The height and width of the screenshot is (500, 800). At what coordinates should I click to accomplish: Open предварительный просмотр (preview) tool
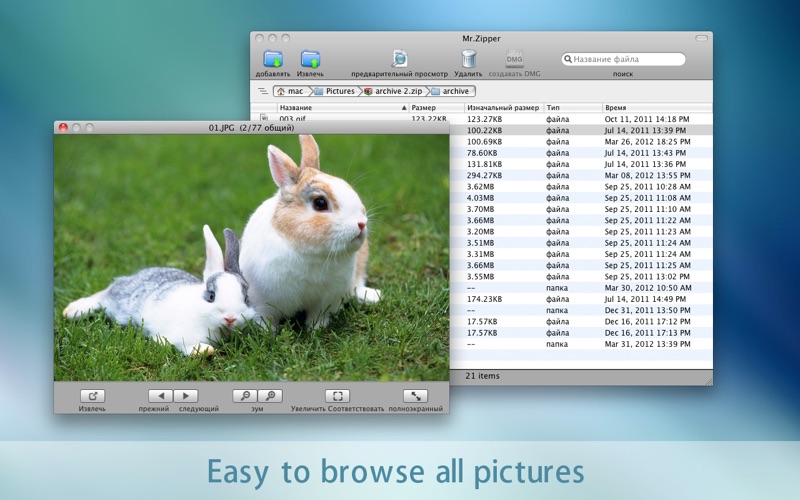399,59
